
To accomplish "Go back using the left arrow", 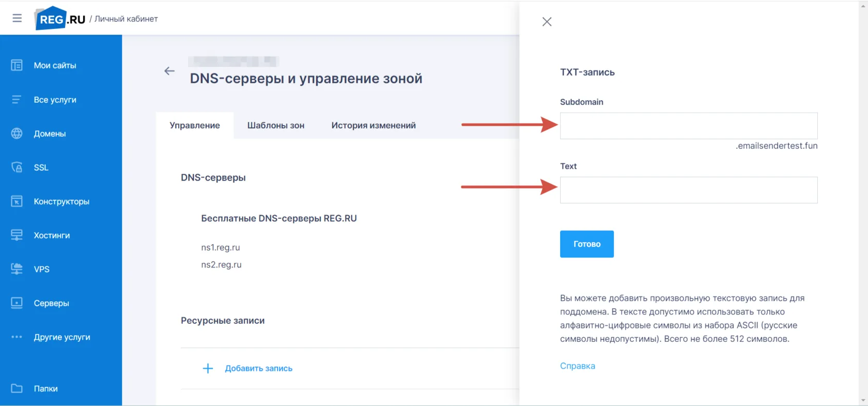I will pyautogui.click(x=169, y=71).
